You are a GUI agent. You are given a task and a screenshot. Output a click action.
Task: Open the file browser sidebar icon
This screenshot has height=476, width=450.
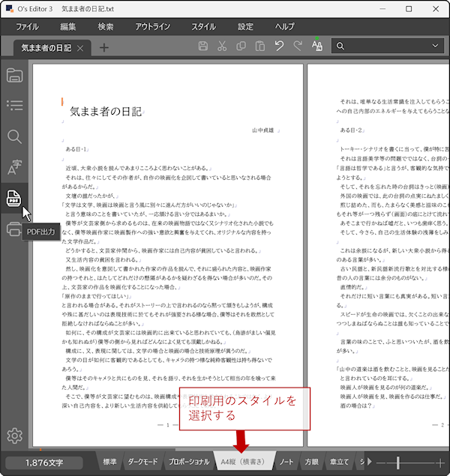14,75
